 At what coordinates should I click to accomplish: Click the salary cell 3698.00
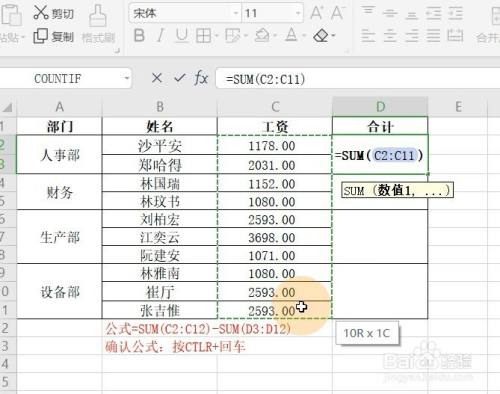tap(275, 237)
